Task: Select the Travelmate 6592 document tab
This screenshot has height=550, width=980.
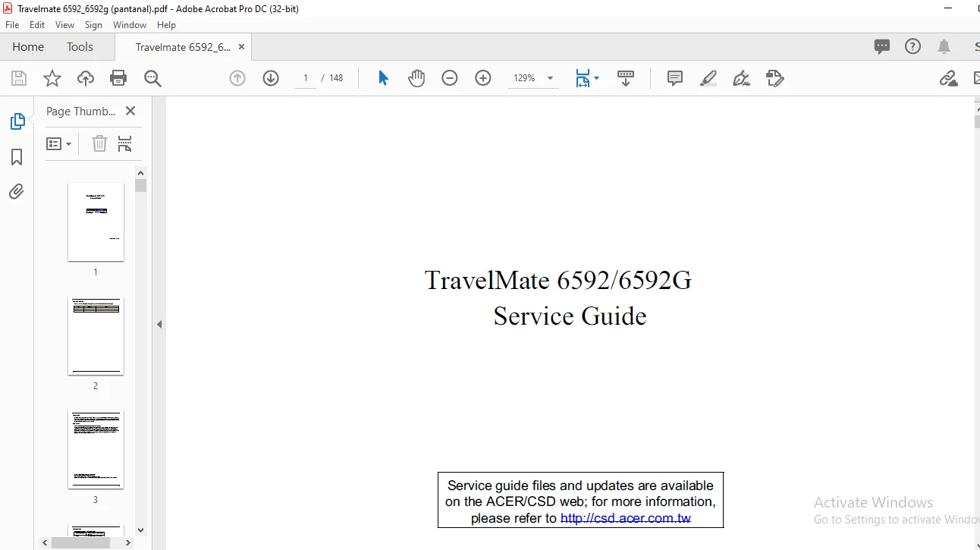Action: [x=183, y=47]
